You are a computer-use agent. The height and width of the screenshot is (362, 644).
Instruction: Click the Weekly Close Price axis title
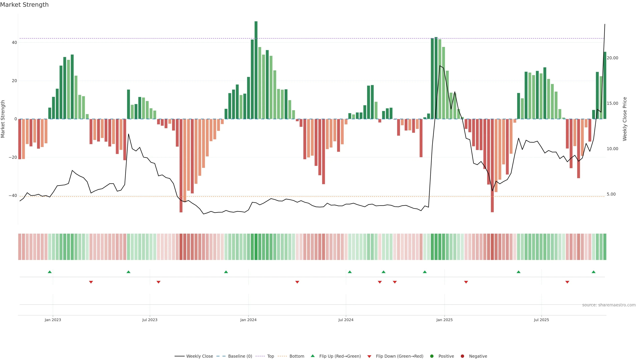click(625, 119)
